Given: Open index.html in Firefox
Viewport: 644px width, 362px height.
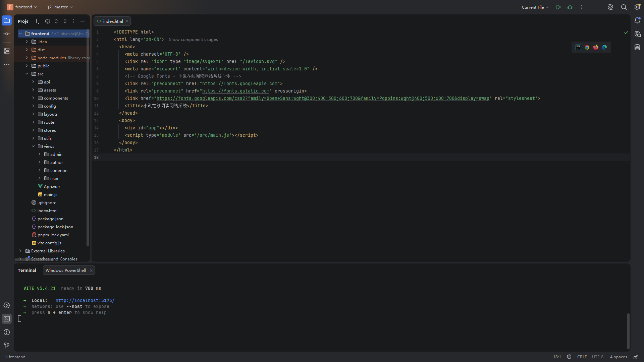Looking at the screenshot, I should 596,47.
